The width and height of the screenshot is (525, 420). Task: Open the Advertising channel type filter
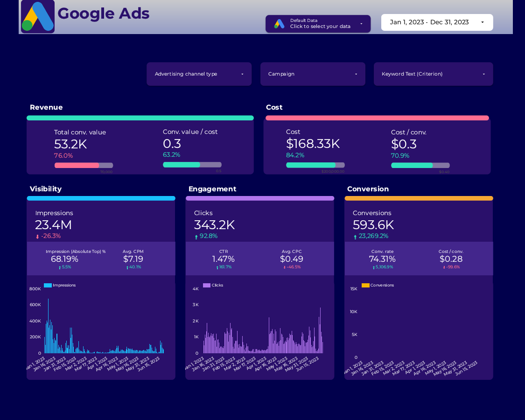point(199,74)
